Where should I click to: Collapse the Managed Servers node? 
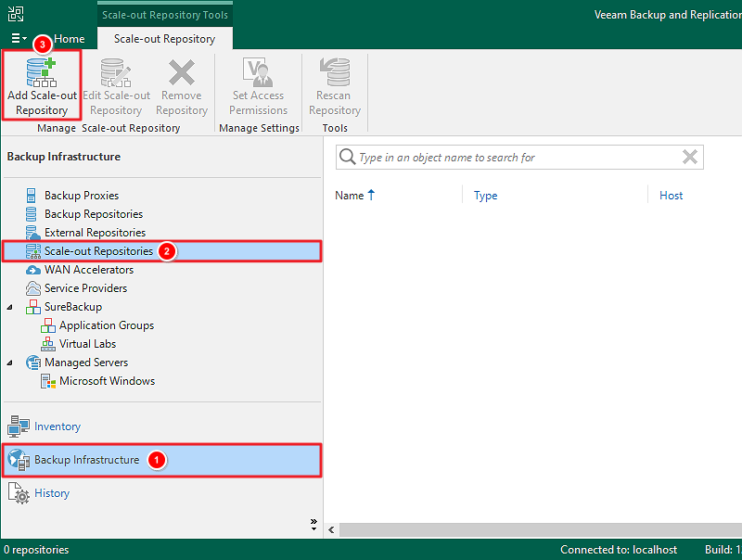click(x=9, y=362)
